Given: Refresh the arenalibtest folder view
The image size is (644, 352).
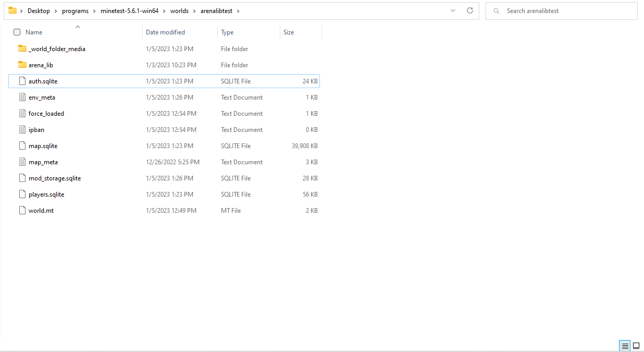Looking at the screenshot, I should tap(469, 11).
